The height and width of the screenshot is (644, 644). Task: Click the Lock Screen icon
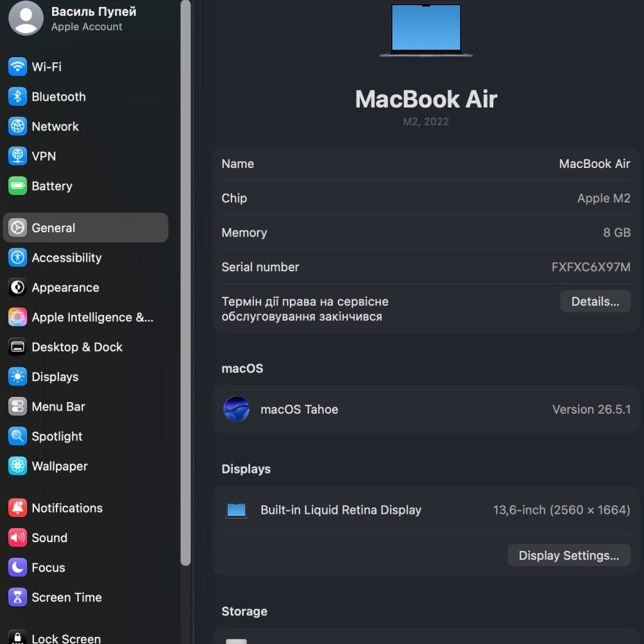pos(17,637)
